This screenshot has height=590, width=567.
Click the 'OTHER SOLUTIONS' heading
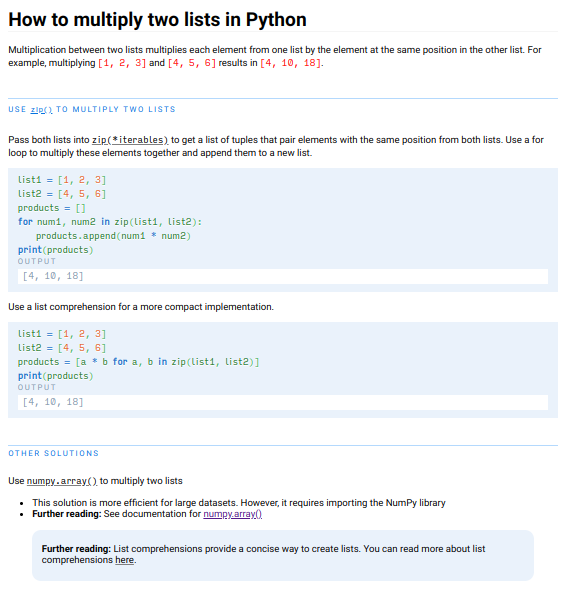pos(53,453)
